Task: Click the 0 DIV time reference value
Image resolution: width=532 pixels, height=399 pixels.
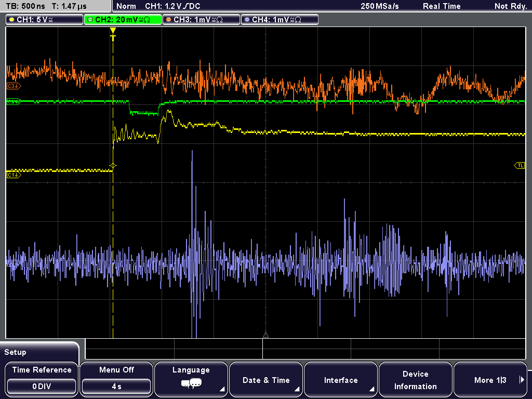Action: 42,387
